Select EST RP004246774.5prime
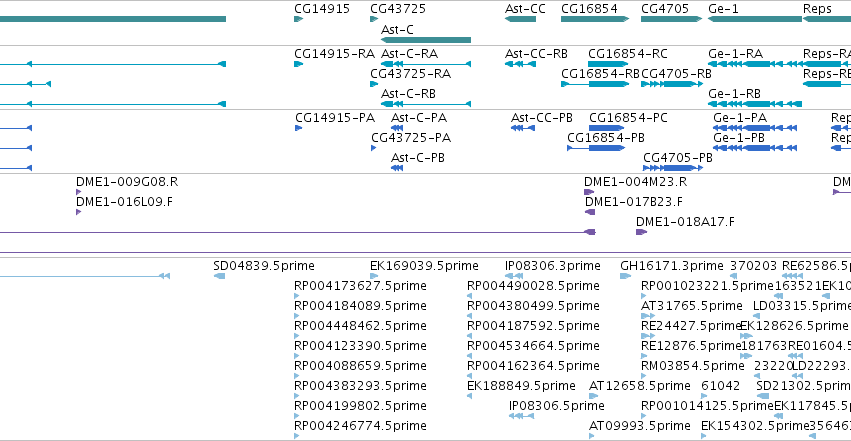The height and width of the screenshot is (441, 851). 360,426
